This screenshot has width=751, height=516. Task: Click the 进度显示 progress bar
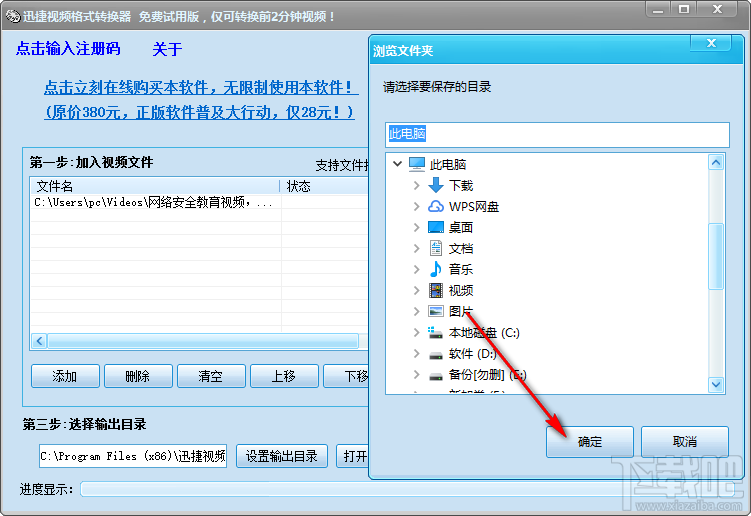click(x=408, y=489)
